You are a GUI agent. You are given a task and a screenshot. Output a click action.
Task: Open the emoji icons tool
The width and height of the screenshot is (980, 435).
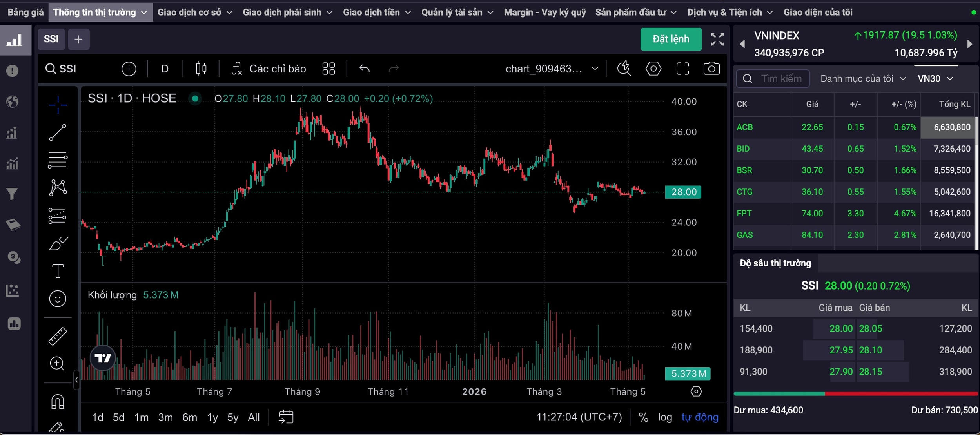pos(58,299)
